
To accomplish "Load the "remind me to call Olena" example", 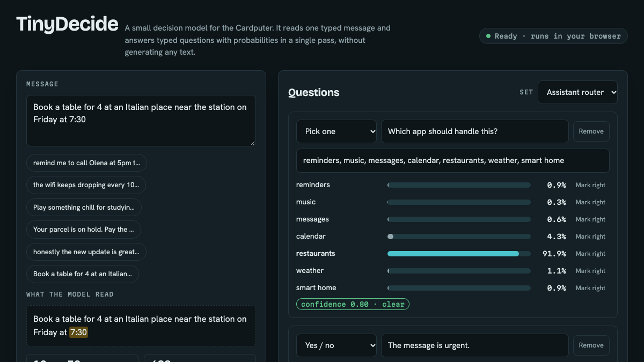I will [x=86, y=162].
